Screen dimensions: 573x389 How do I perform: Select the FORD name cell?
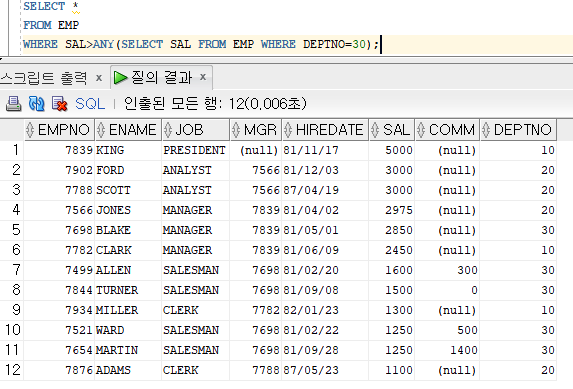click(128, 170)
